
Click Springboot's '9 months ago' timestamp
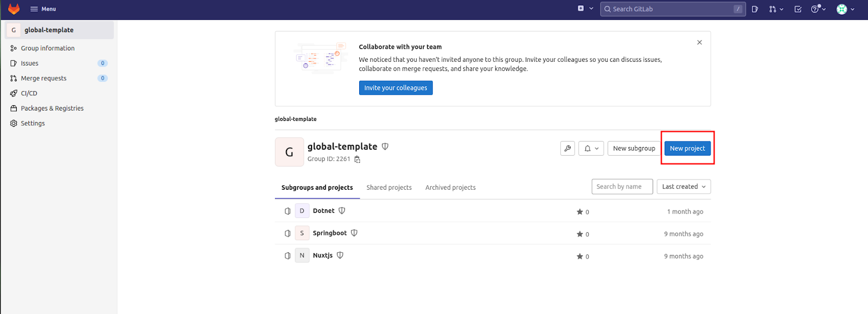coord(684,234)
